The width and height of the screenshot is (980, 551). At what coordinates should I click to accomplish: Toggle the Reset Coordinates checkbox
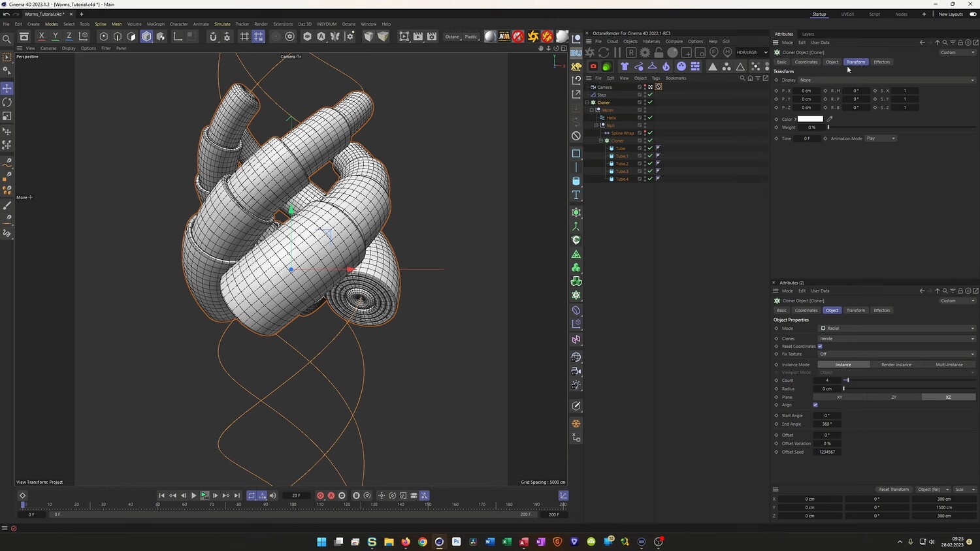click(x=820, y=346)
